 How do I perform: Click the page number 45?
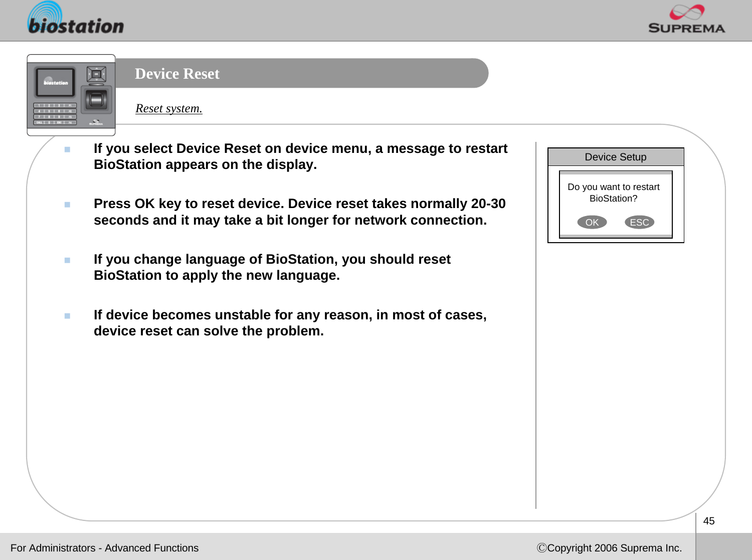tap(709, 521)
